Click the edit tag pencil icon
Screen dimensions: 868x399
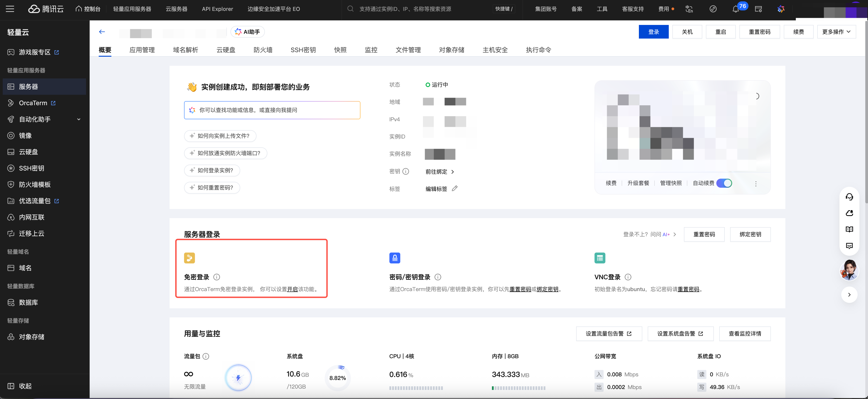tap(455, 189)
